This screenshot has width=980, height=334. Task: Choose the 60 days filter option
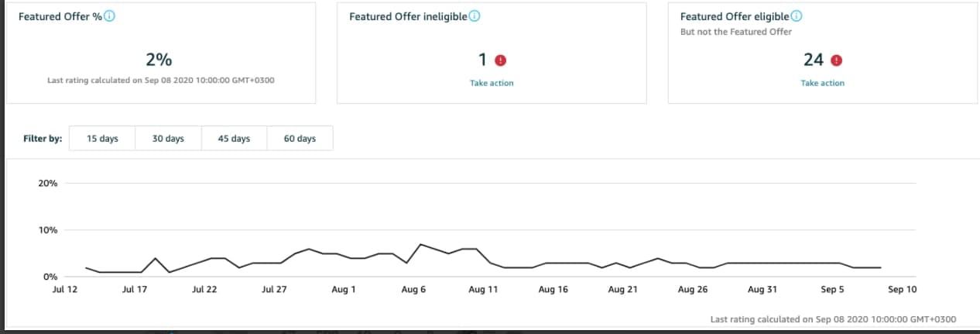tap(300, 139)
